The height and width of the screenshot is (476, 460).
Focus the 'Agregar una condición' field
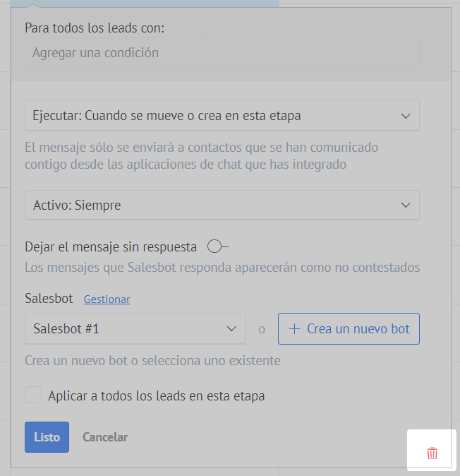coord(222,53)
